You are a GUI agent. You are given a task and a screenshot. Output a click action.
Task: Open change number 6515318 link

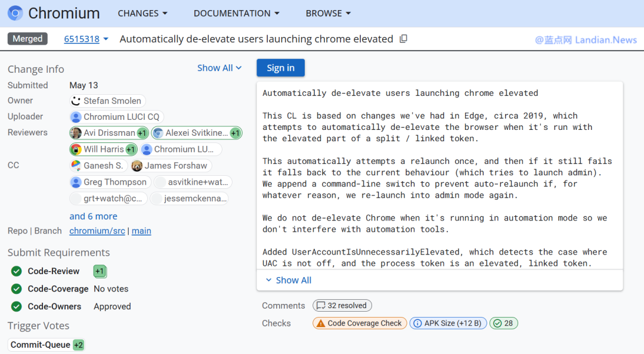[x=82, y=39]
